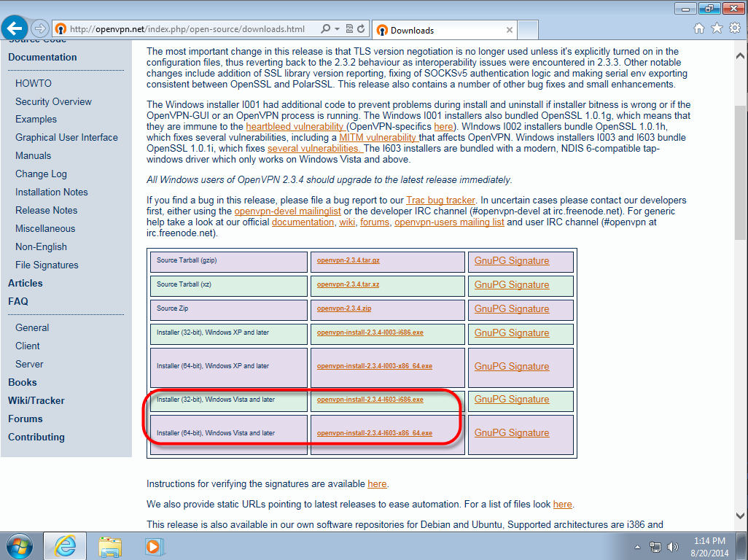Viewport: 748px width, 560px height.
Task: Open the taskbar clock and date
Action: 710,547
